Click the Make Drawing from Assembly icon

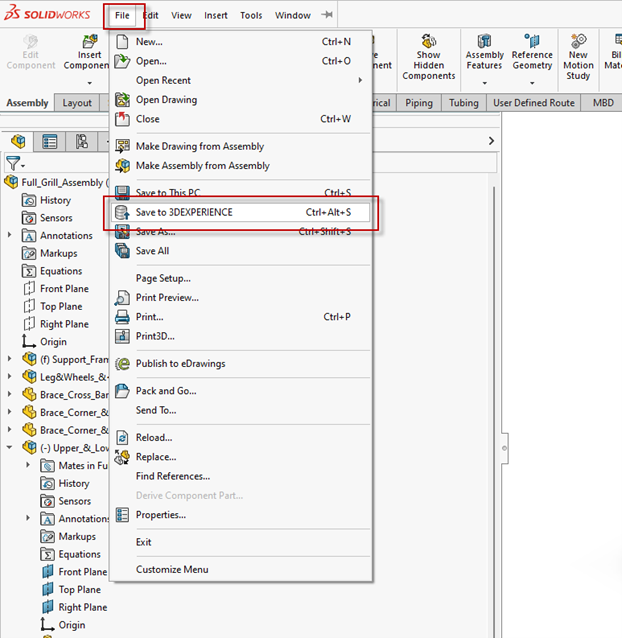[x=122, y=146]
